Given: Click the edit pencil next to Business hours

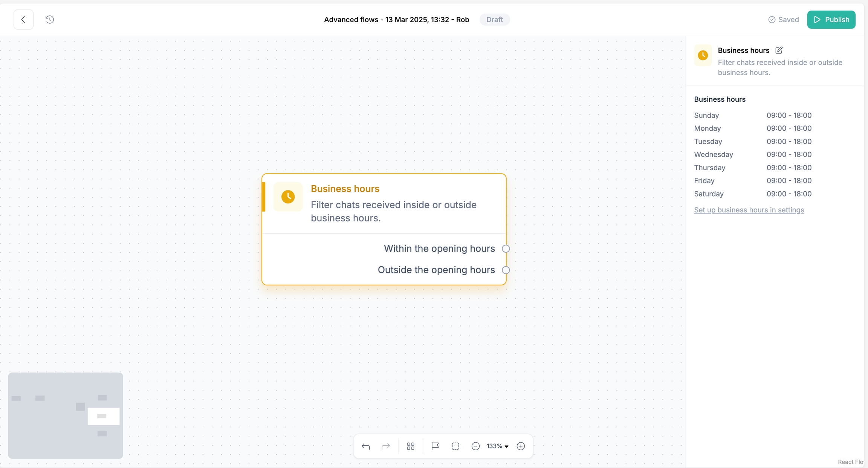Looking at the screenshot, I should tap(779, 50).
